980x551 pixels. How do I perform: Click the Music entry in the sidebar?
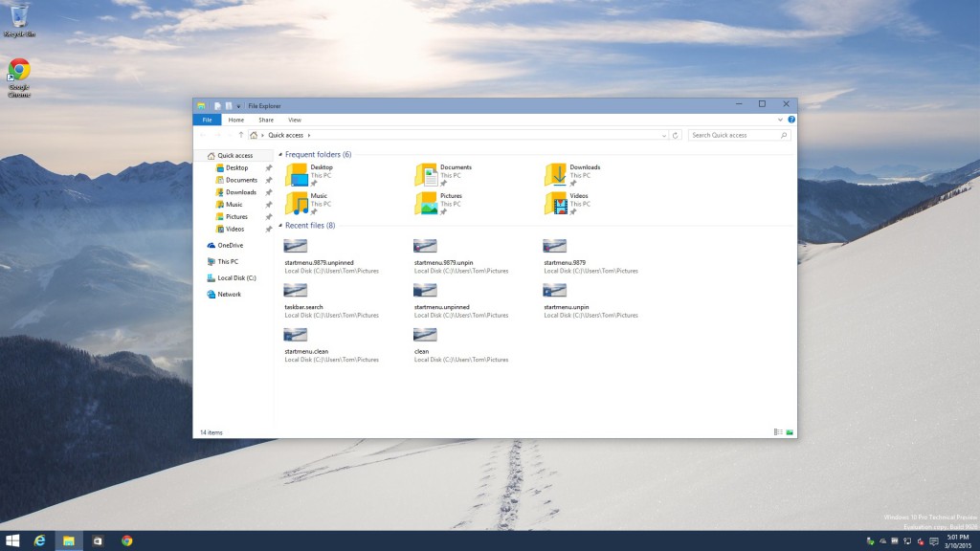(229, 205)
